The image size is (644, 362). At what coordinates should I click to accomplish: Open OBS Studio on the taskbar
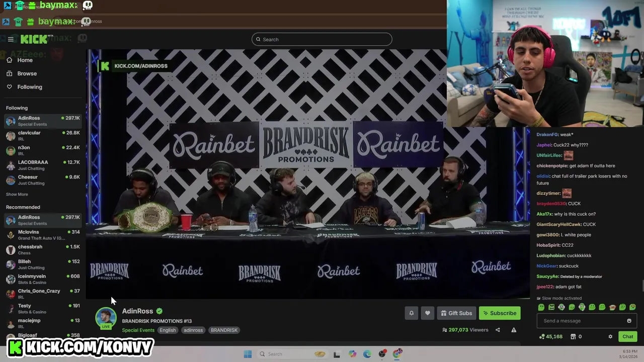382,354
